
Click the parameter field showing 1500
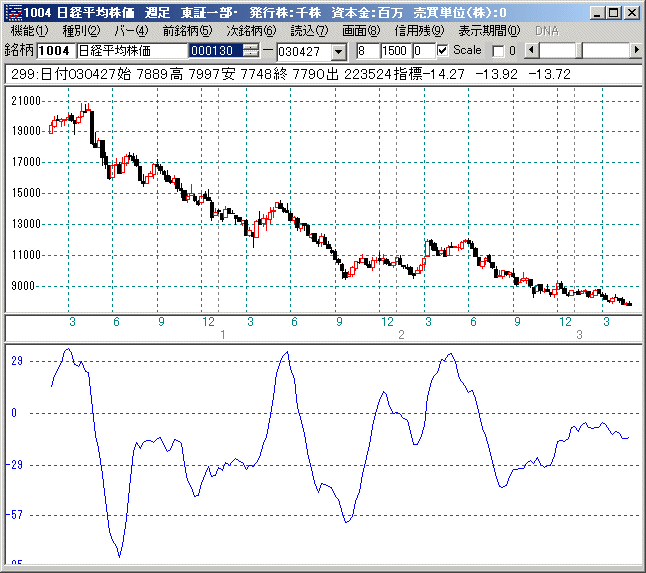[396, 51]
